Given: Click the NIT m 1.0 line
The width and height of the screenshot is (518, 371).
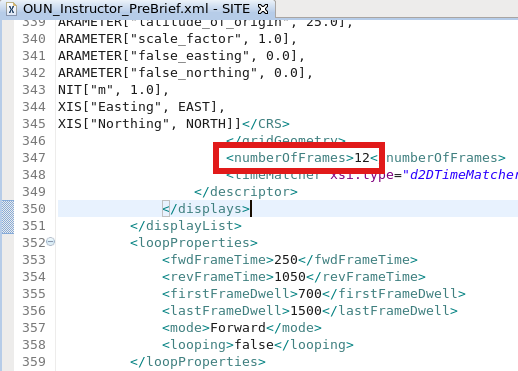Looking at the screenshot, I should 114,90.
